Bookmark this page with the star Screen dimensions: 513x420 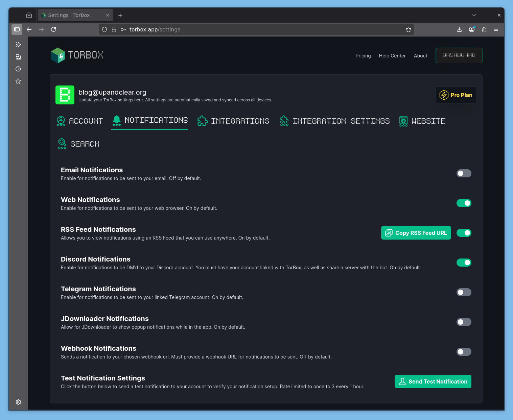(409, 29)
